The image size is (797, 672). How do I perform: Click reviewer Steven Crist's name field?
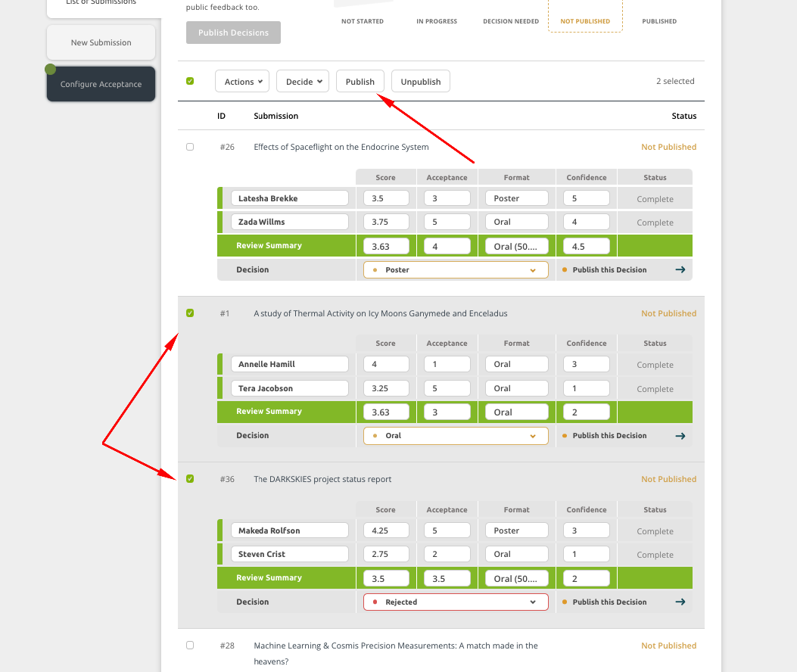coord(290,554)
